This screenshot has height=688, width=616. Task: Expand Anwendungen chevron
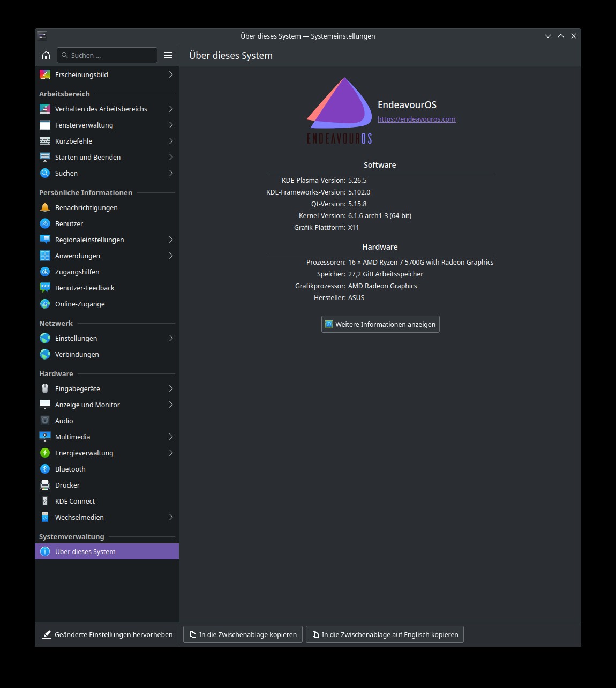(x=171, y=256)
